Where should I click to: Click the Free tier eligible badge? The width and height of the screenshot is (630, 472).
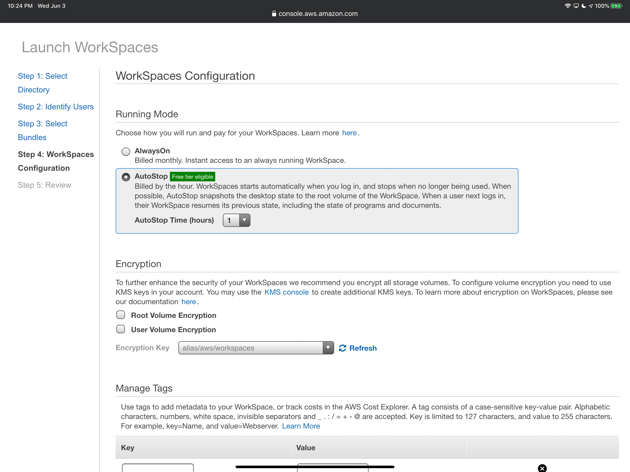(192, 177)
